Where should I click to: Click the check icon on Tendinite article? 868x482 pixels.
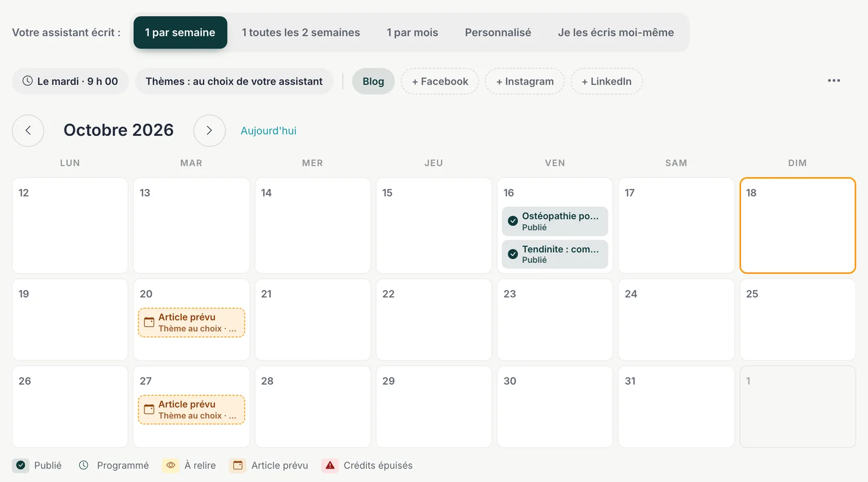(x=513, y=254)
